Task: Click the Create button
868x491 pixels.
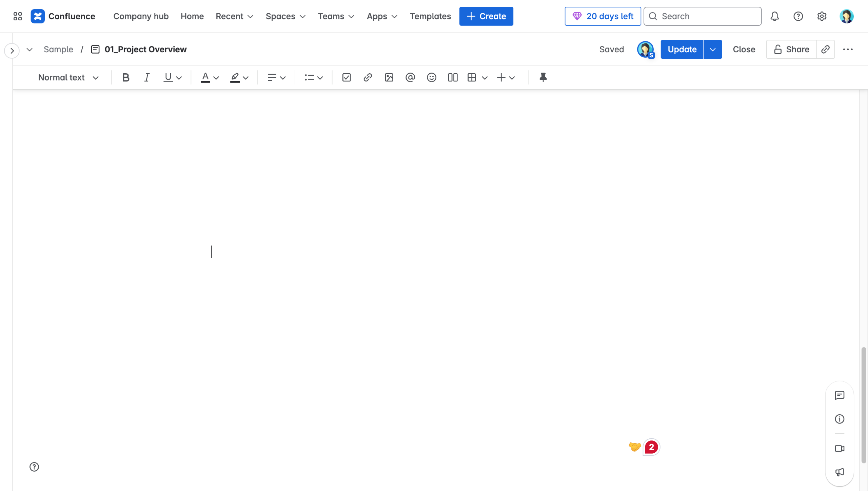Action: 486,16
